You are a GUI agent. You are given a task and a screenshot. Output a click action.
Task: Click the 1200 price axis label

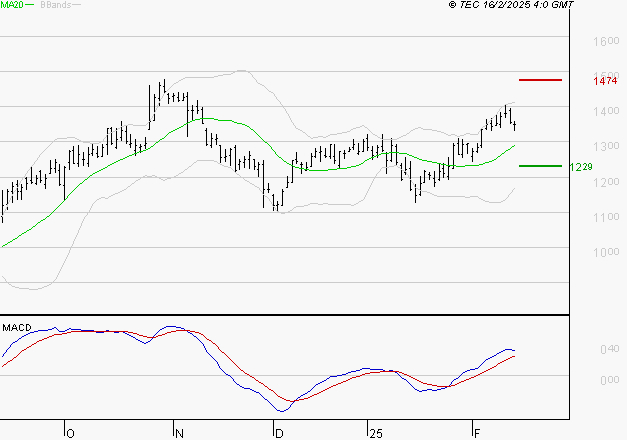[606, 182]
